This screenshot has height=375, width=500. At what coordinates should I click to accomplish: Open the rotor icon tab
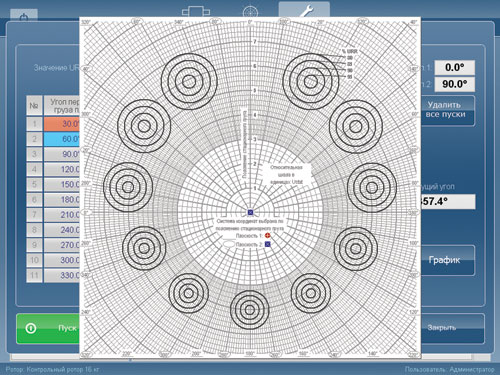[196, 12]
